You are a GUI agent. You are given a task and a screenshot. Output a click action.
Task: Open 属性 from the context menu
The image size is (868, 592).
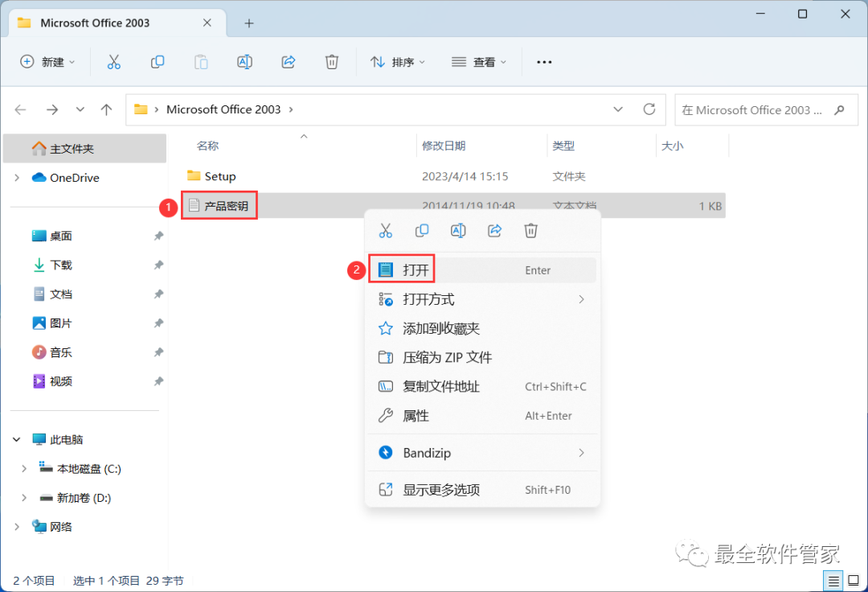(482, 415)
